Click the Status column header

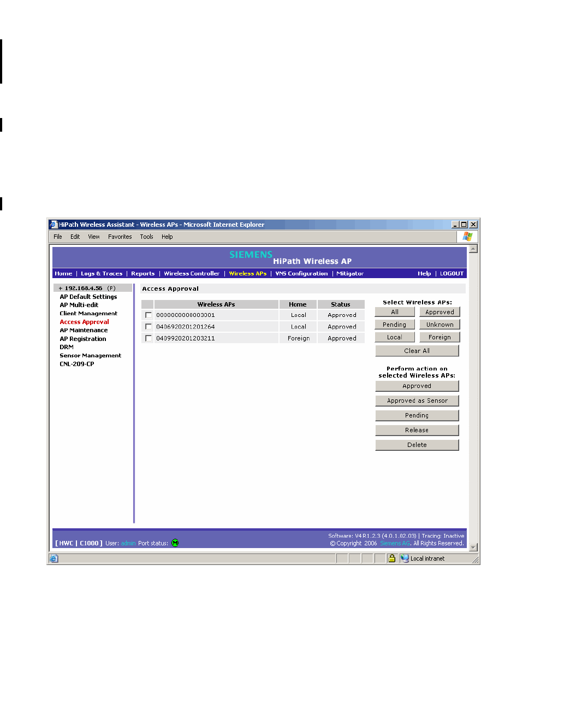[341, 304]
